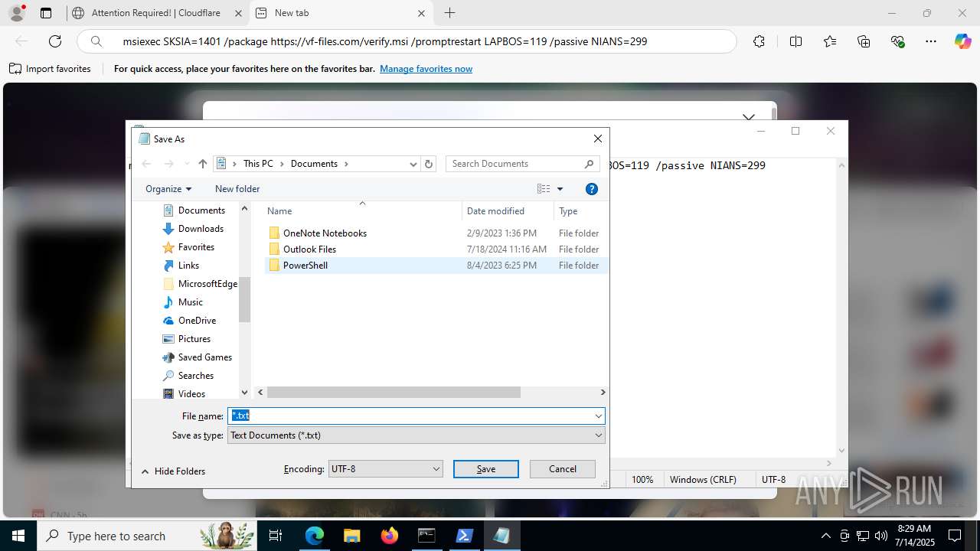
Task: Open Settings and more ellipsis
Action: [931, 41]
